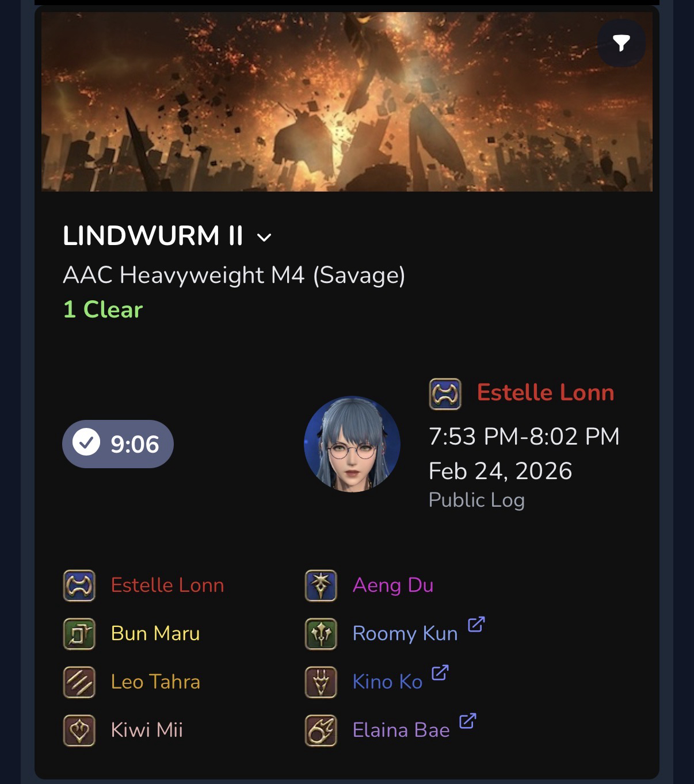Click Kiwi Mii's job icon
The image size is (694, 784).
[79, 731]
